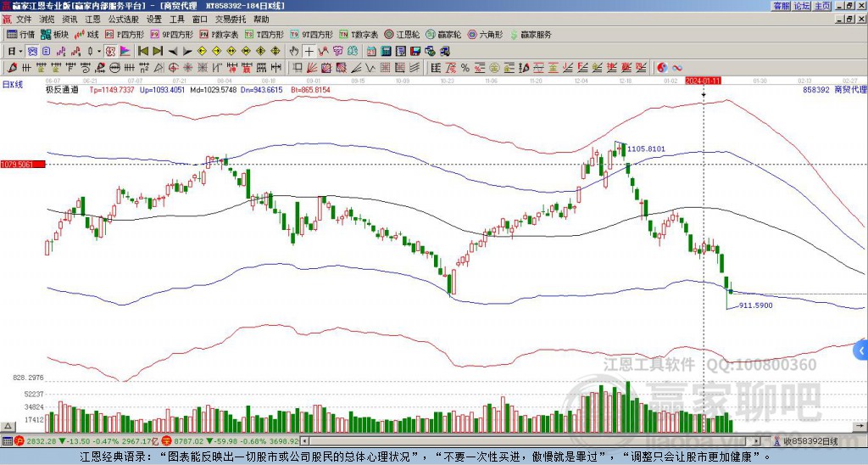The height and width of the screenshot is (465, 868).
Task: Click the first yellow diamond arrow icon
Action: (202, 52)
